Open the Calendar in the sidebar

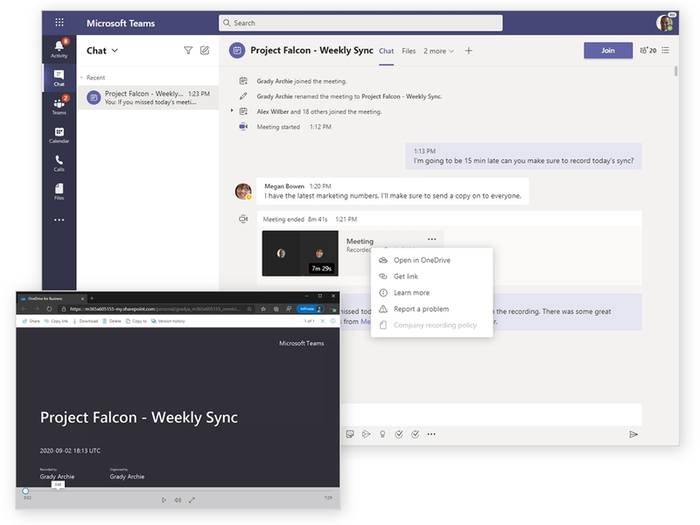[x=59, y=135]
